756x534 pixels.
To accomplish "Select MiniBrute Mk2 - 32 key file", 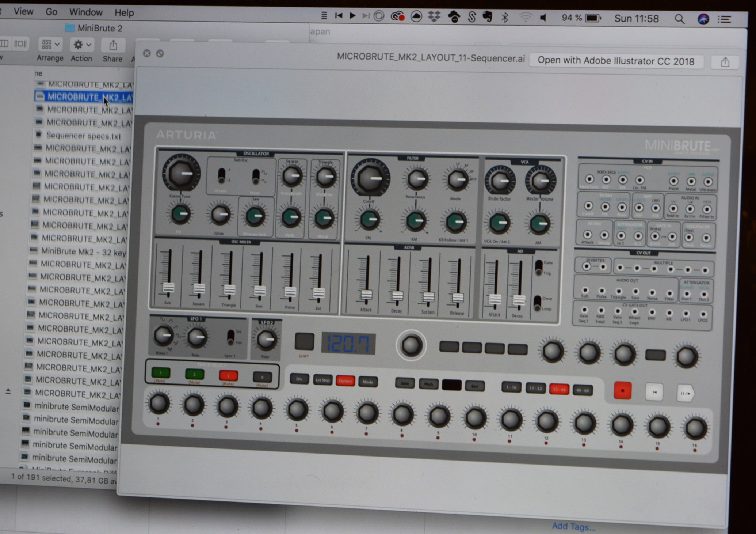I will [83, 251].
